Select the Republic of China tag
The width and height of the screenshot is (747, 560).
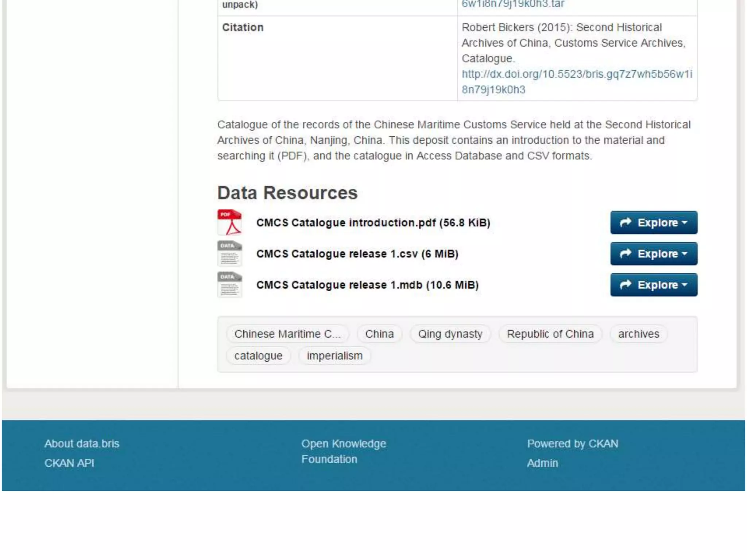point(550,334)
